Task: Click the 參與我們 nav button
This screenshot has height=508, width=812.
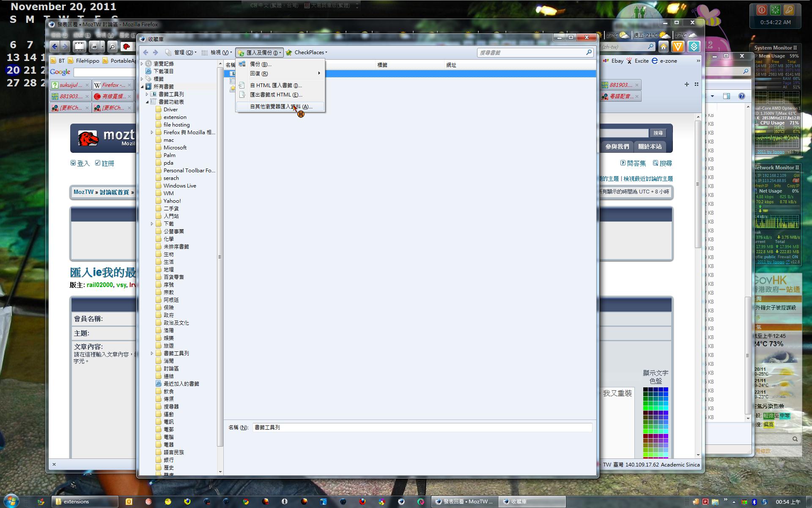Action: [617, 146]
